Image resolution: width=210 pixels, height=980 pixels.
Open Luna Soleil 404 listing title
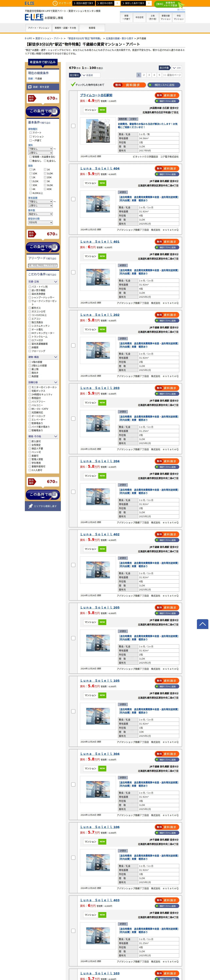coord(100,168)
